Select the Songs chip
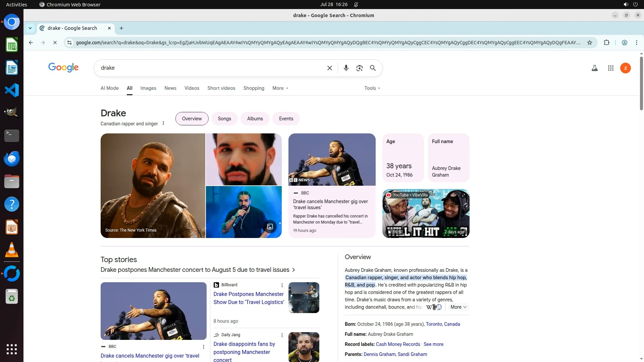The image size is (644, 362). [224, 119]
